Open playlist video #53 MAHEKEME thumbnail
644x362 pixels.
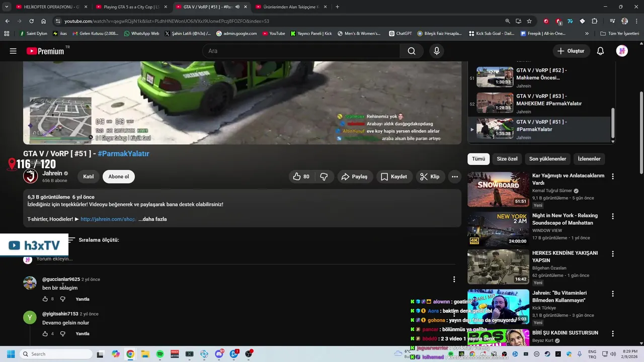[x=495, y=103]
